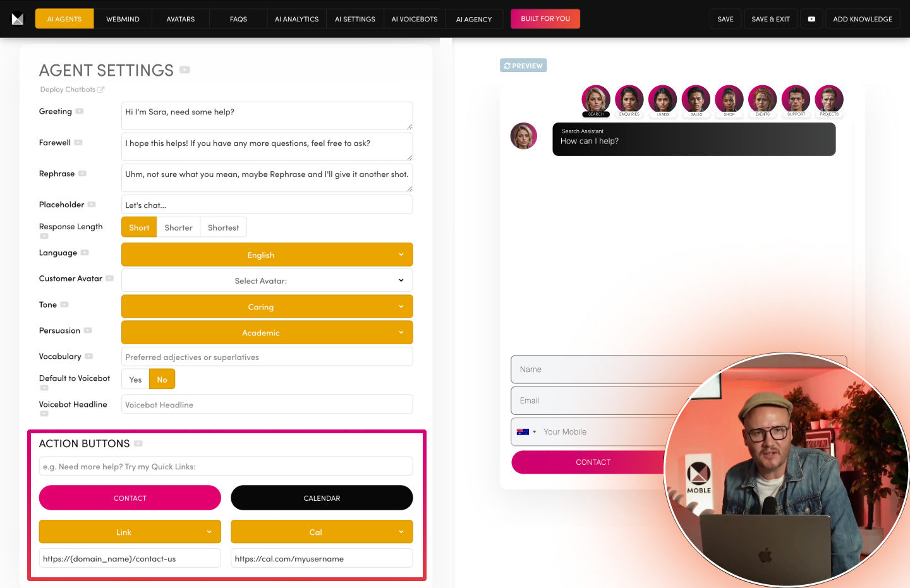Open the external link icon next to Deploy Chatbots
910x588 pixels.
[x=101, y=90]
